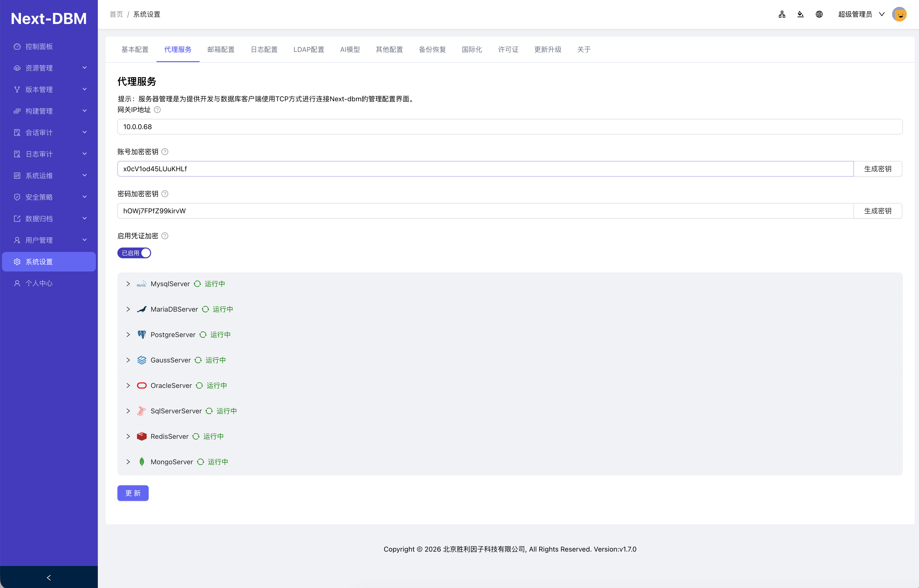
Task: Go to 首页 breadcrumb link
Action: [116, 14]
